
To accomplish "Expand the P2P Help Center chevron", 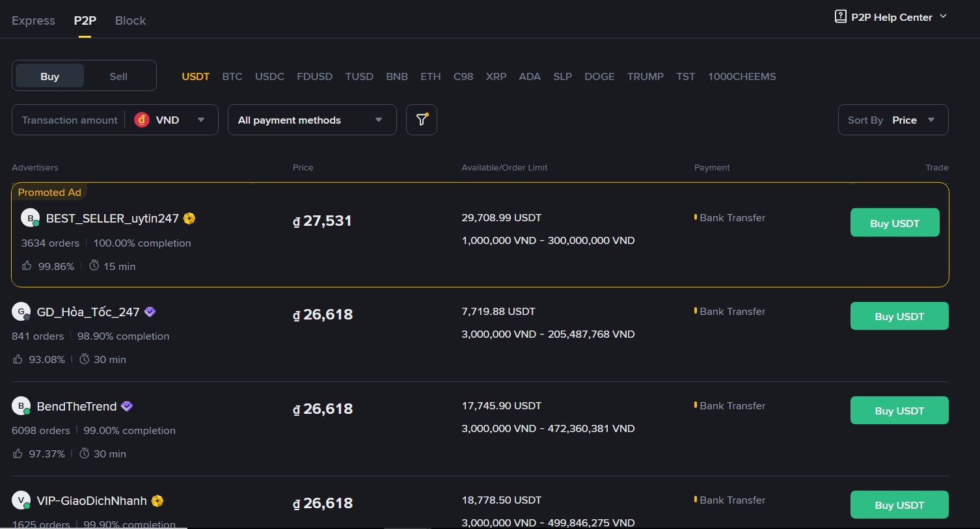I will click(x=943, y=17).
